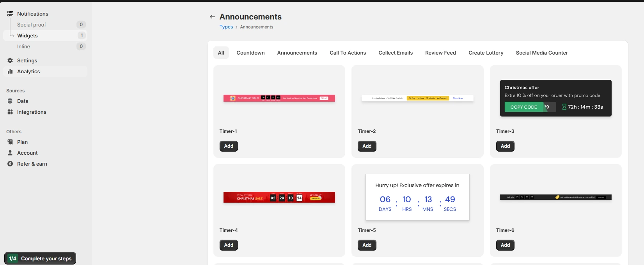Switch to the Social Media Counter tab
Image resolution: width=644 pixels, height=265 pixels.
[542, 53]
